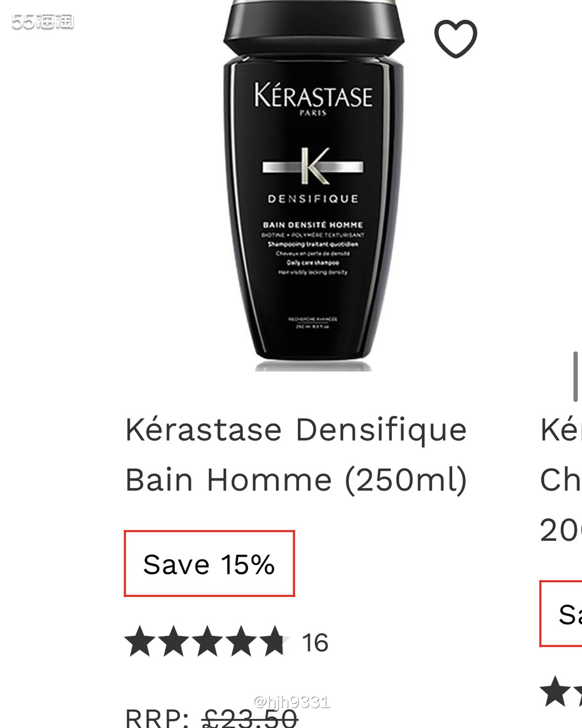
Task: Select the first rating star
Action: [x=140, y=641]
